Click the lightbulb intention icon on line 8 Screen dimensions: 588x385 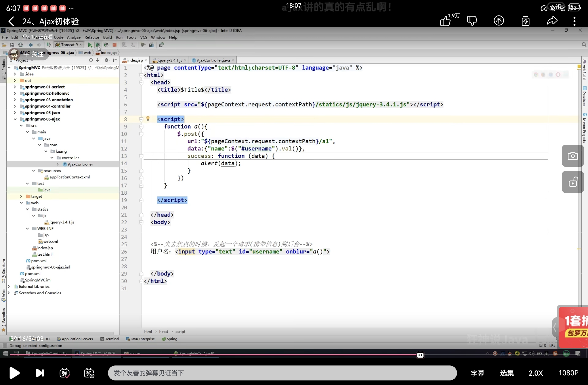coord(148,118)
